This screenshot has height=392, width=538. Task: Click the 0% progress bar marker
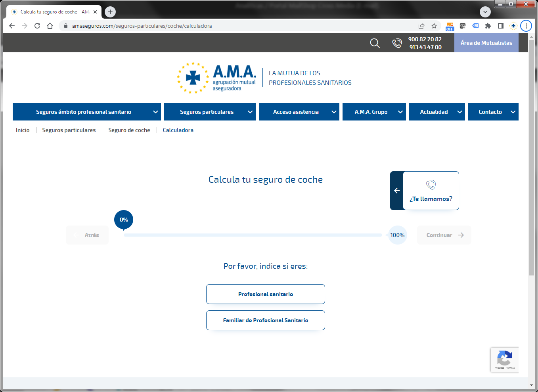(x=124, y=220)
